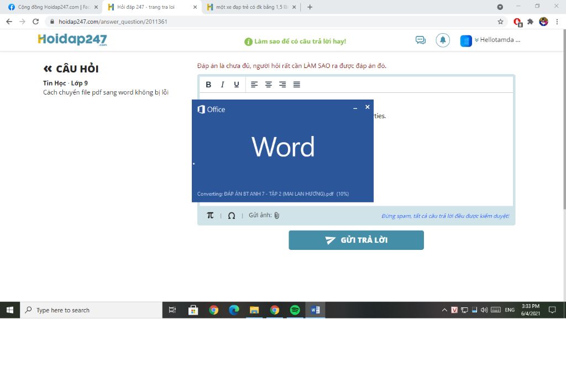Viewport: 566px width, 392px height.
Task: Open the red extension icon in toolbar
Action: pyautogui.click(x=517, y=22)
